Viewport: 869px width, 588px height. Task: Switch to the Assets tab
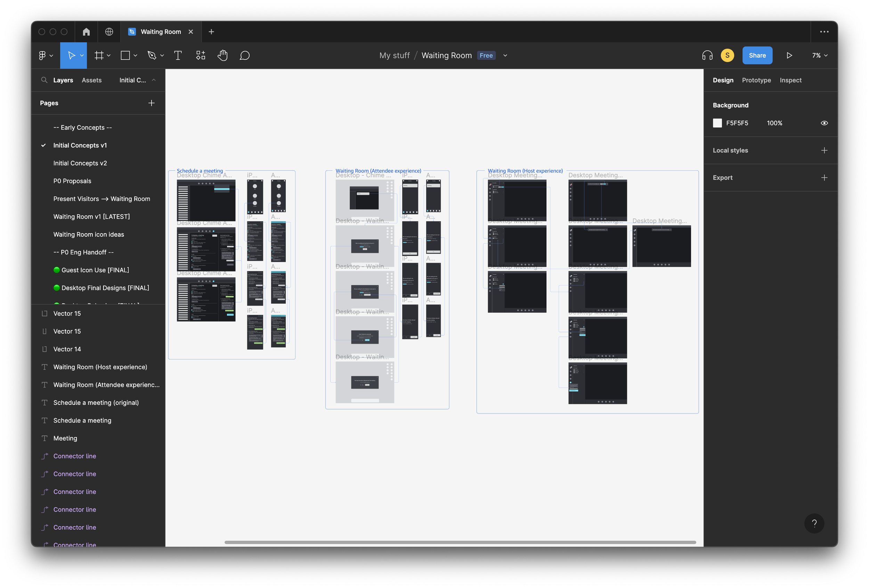coord(92,80)
